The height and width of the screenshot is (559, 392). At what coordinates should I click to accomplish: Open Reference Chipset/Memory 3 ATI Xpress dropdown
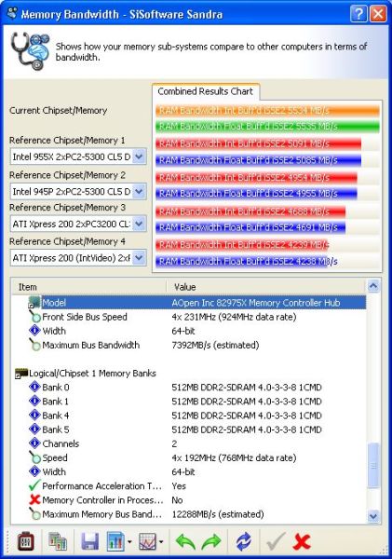pos(139,224)
